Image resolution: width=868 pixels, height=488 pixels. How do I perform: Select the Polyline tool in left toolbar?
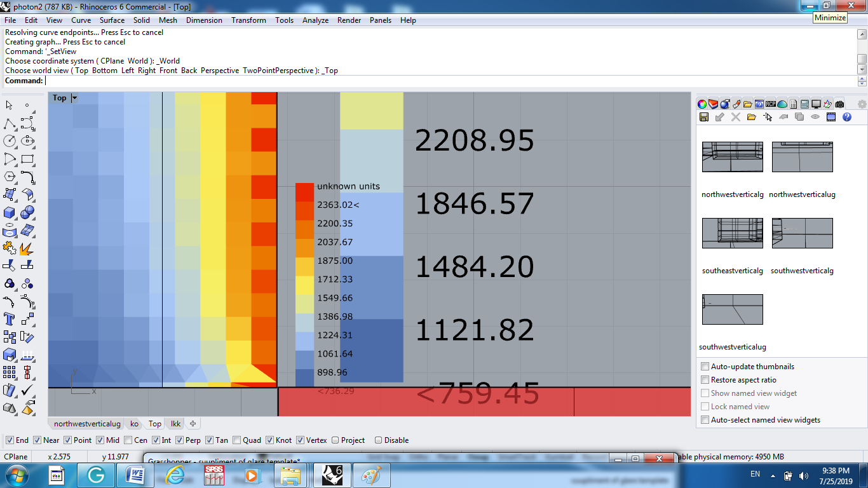10,123
